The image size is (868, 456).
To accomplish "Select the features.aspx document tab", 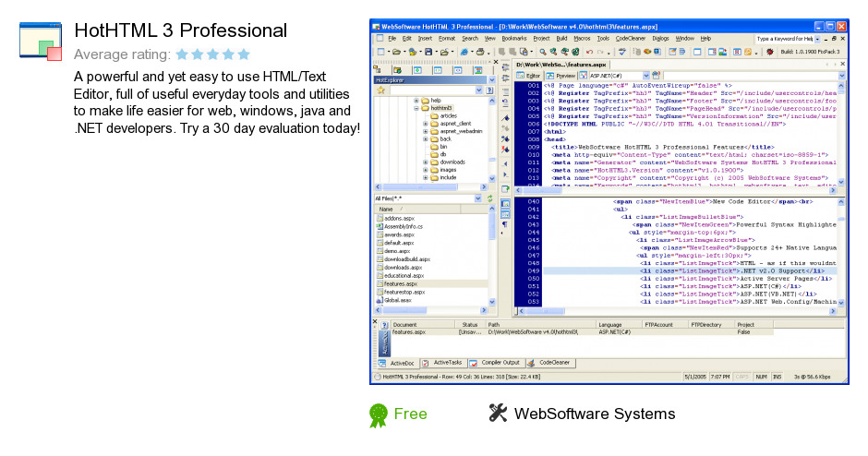I will pos(561,65).
